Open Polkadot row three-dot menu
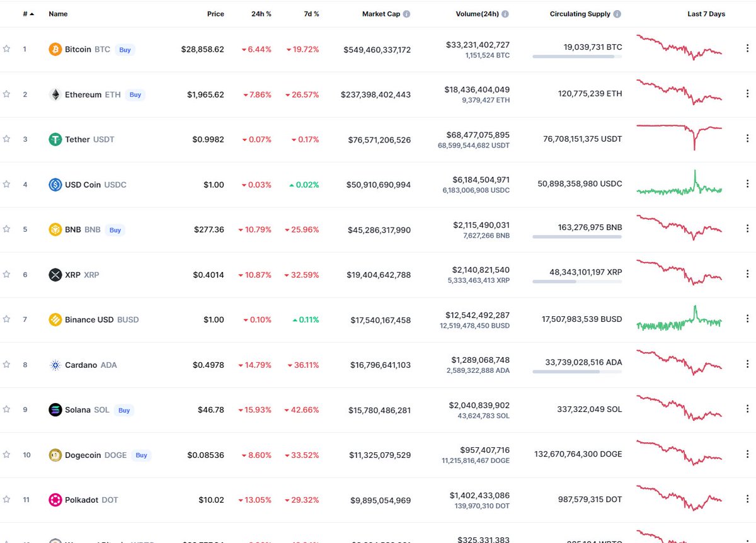This screenshot has width=756, height=543. point(748,500)
